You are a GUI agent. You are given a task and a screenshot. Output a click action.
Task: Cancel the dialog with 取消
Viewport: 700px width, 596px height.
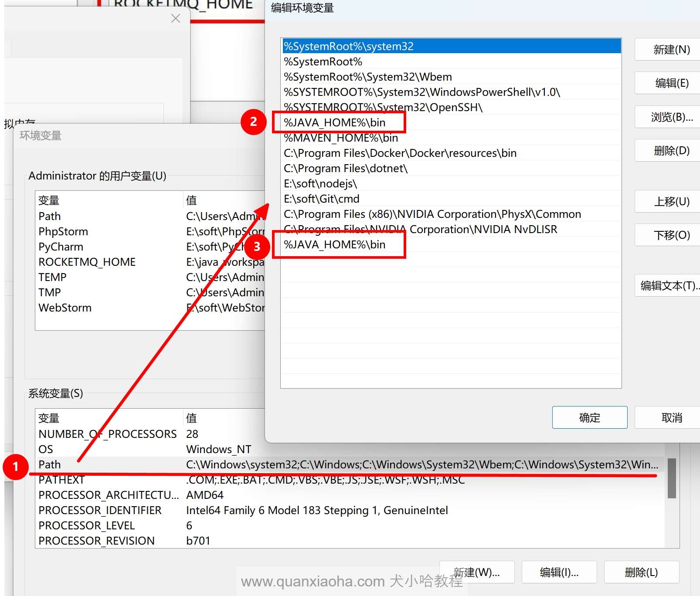pos(671,418)
